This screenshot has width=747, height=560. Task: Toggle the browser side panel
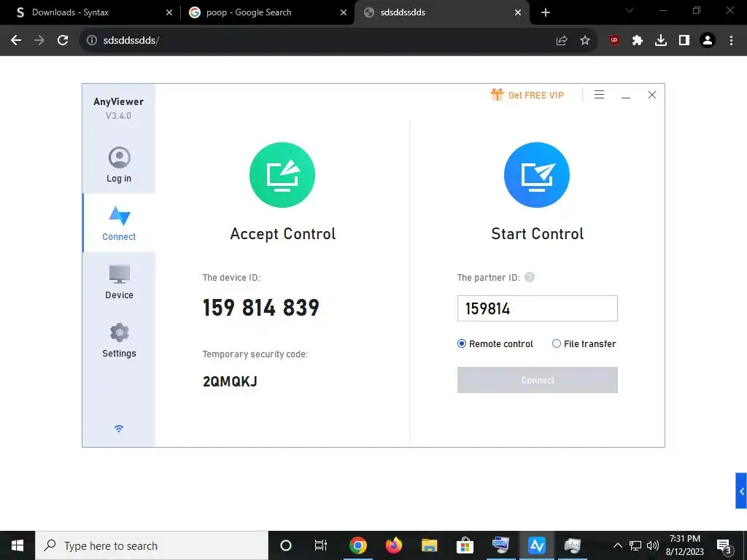[684, 41]
